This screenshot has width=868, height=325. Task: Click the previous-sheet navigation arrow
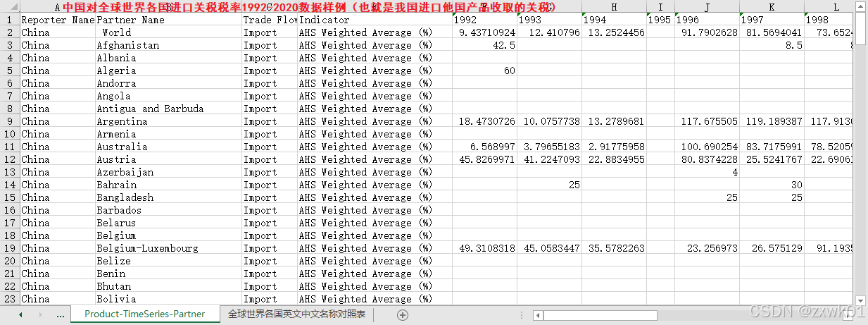click(x=20, y=314)
